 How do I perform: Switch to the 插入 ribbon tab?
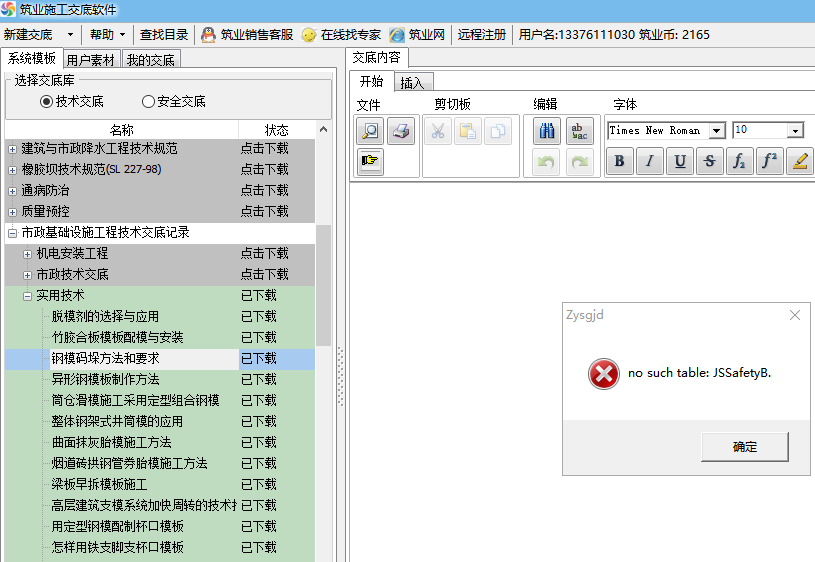point(412,83)
